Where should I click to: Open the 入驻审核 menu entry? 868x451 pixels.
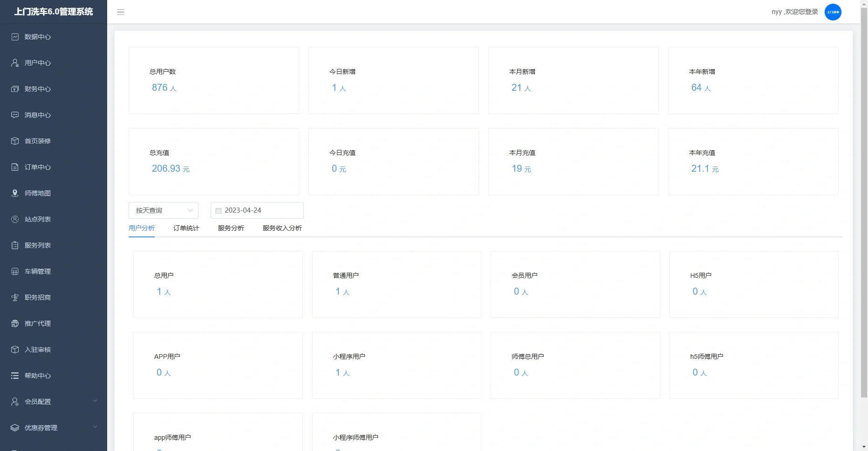[38, 350]
